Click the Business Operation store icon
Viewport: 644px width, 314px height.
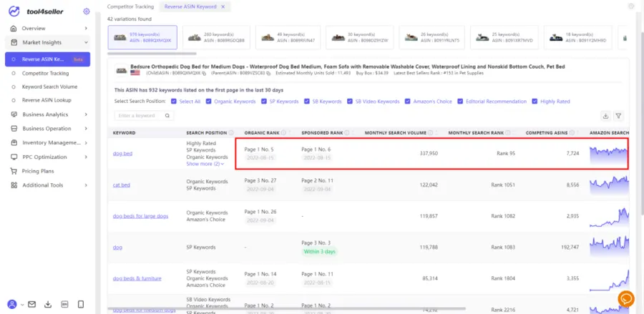click(14, 129)
